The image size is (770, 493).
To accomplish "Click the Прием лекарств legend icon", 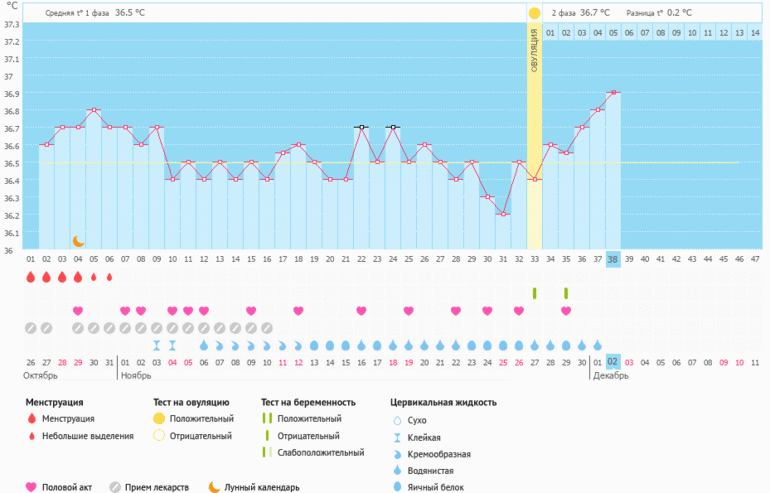I will tap(115, 487).
